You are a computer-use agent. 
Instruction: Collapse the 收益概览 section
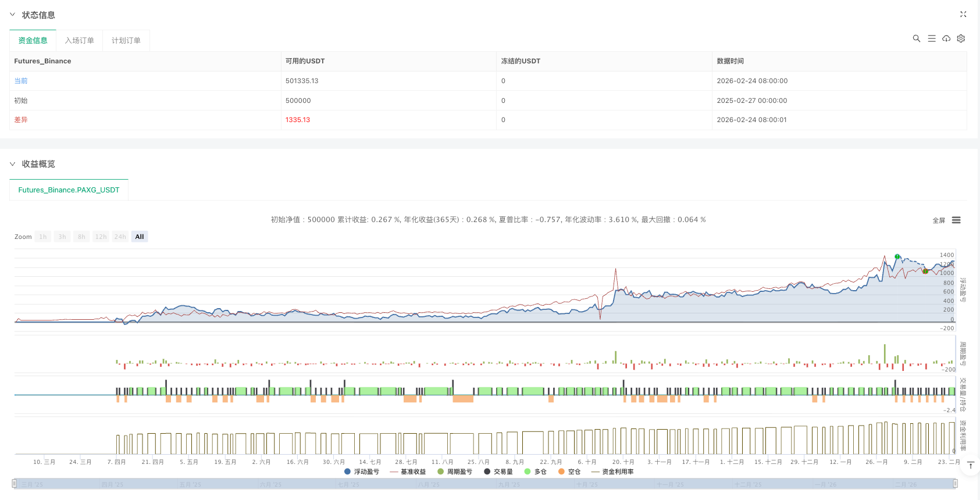pyautogui.click(x=12, y=164)
